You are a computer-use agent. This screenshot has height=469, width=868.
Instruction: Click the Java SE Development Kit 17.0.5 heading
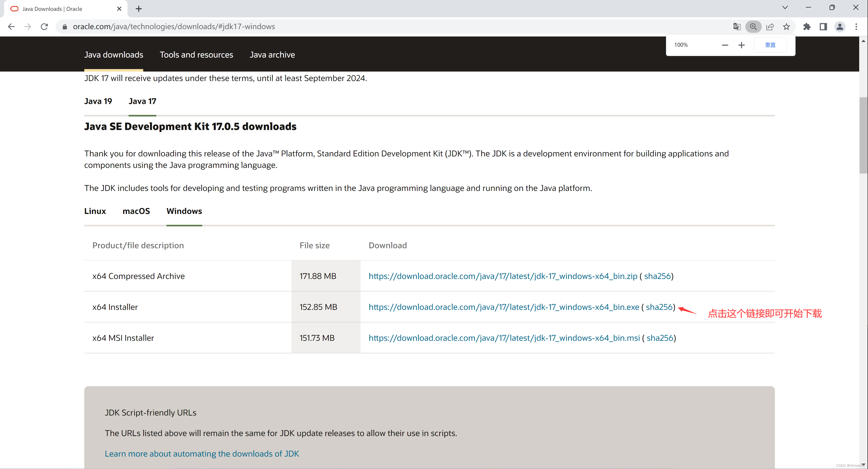(190, 127)
